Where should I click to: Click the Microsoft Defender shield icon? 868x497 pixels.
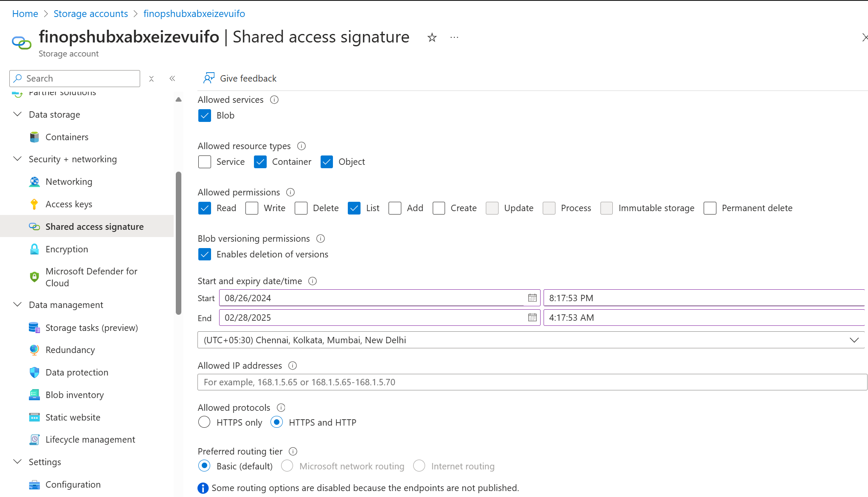point(34,277)
